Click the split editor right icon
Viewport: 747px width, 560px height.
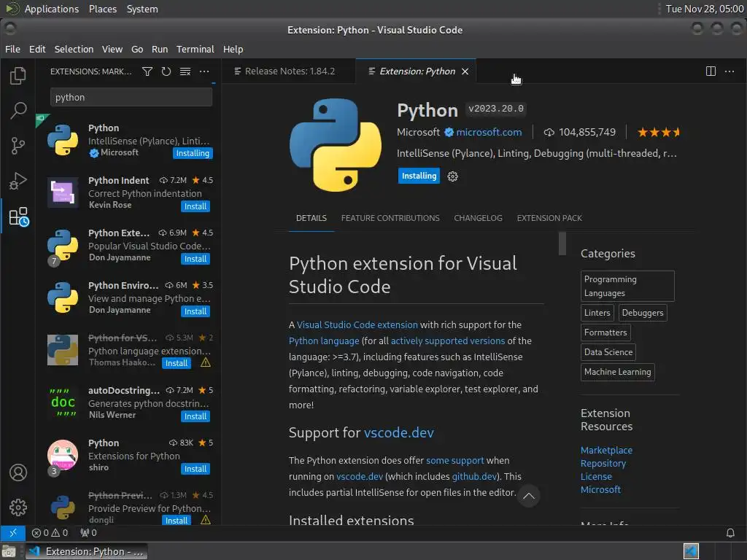[711, 71]
